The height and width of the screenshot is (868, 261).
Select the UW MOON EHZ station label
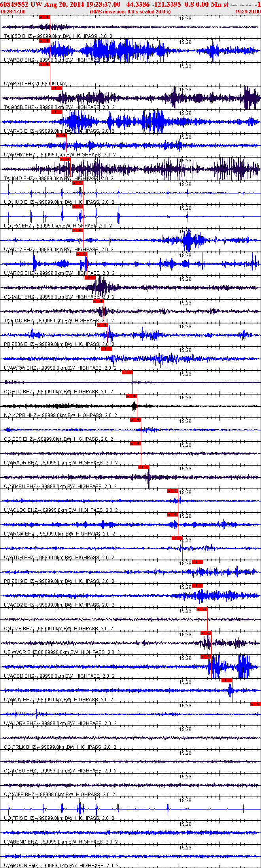click(61, 866)
